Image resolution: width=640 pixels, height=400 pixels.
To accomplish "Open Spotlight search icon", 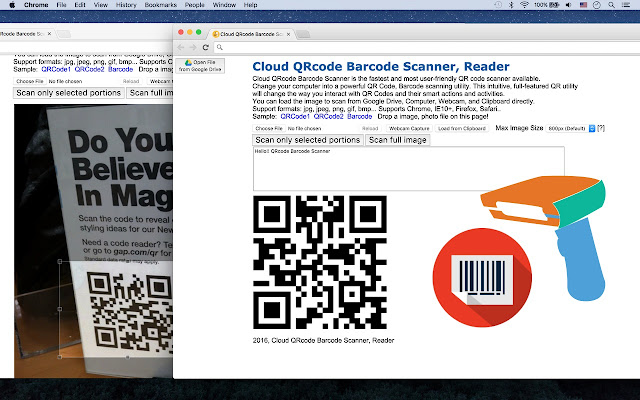I will tap(611, 5).
